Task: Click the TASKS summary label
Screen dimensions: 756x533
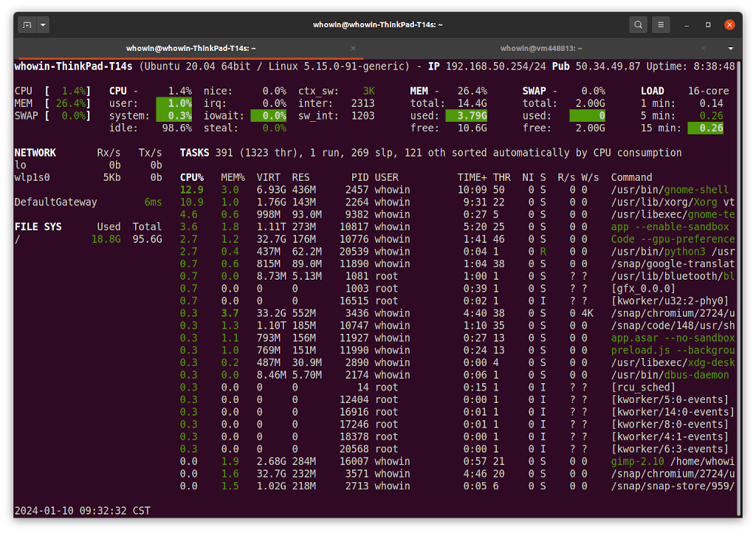Action: click(194, 153)
